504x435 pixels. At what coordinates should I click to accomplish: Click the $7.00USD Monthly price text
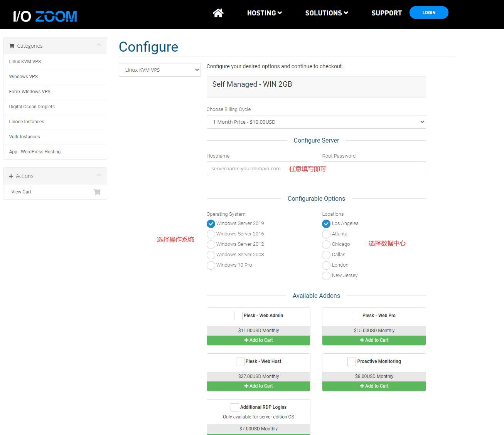tap(259, 429)
